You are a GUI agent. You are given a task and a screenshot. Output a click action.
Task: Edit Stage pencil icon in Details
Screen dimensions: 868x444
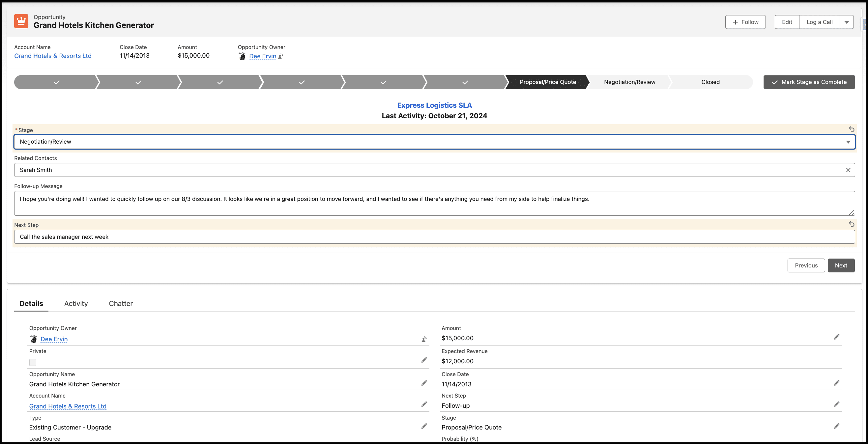pos(836,426)
